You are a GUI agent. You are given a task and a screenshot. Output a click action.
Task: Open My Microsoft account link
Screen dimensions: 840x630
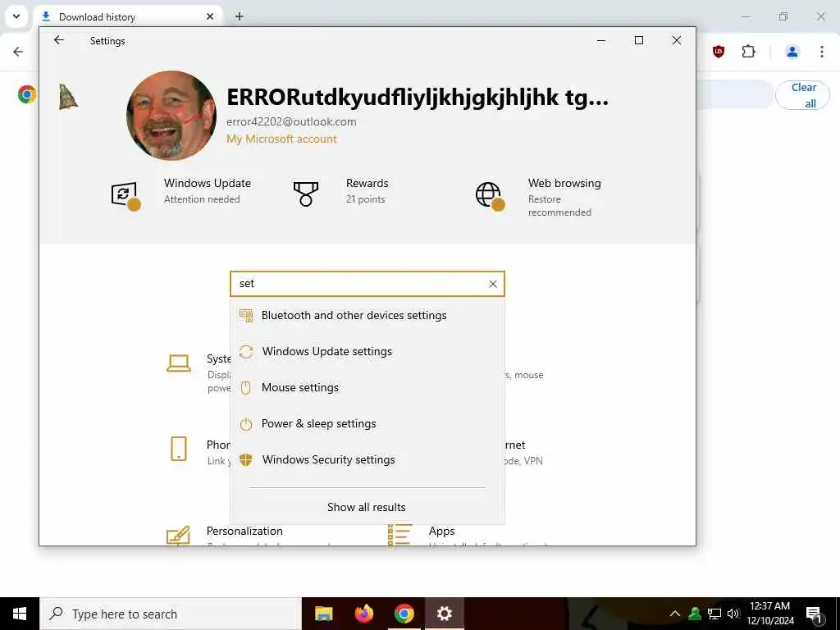(282, 139)
